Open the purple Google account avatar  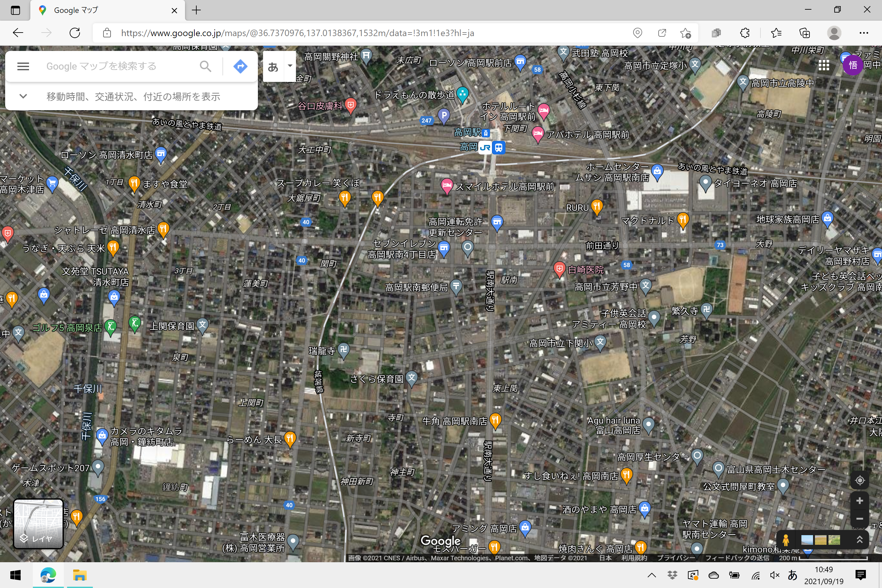point(852,65)
